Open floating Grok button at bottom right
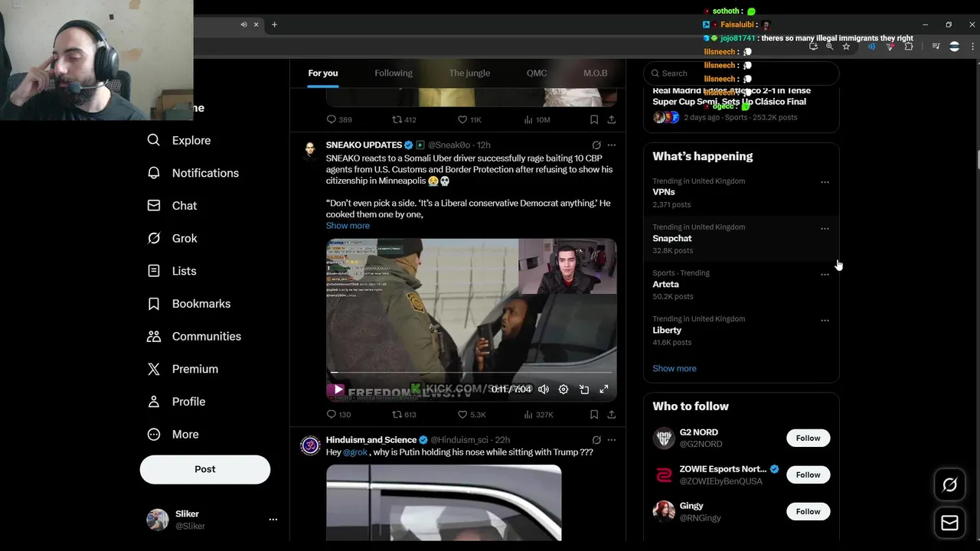 pos(949,484)
